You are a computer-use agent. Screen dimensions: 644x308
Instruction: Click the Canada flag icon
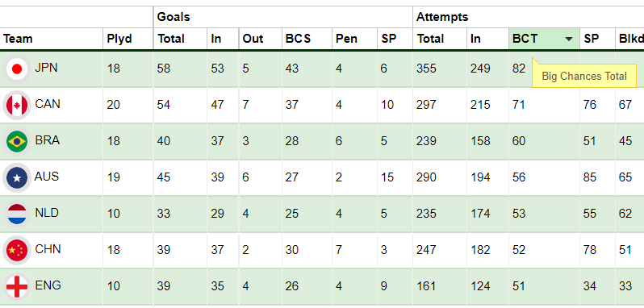pos(17,105)
